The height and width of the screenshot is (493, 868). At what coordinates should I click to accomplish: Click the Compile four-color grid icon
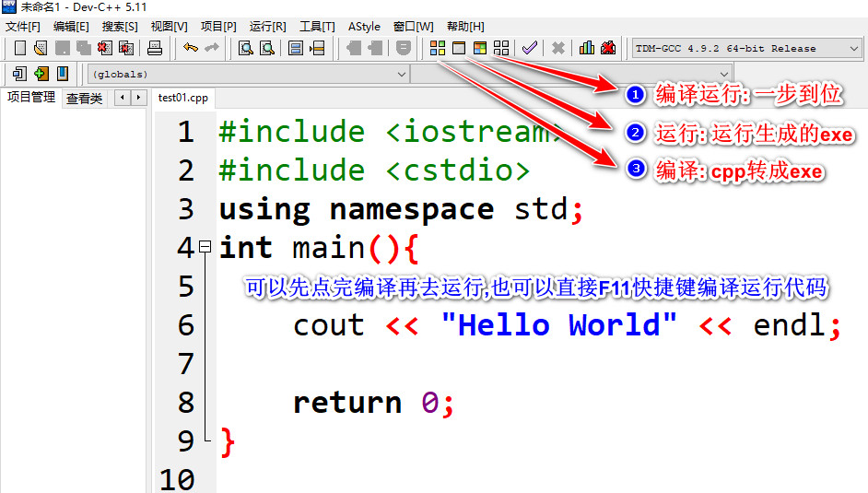[x=438, y=48]
